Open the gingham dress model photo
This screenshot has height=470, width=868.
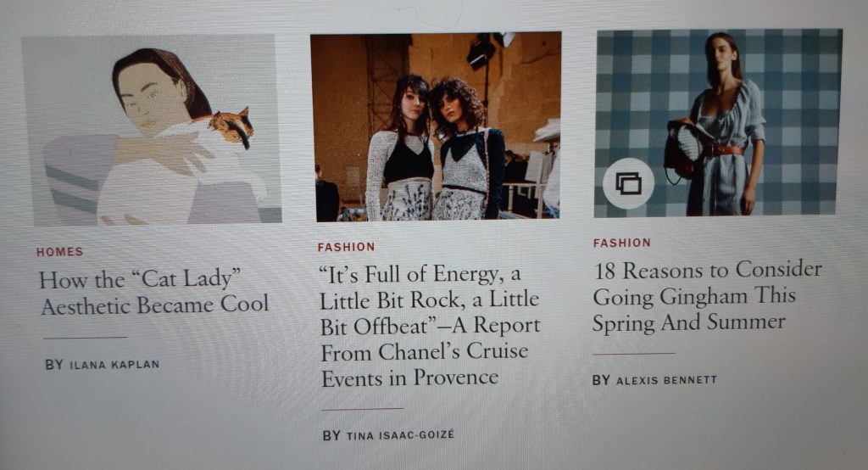pos(719,123)
